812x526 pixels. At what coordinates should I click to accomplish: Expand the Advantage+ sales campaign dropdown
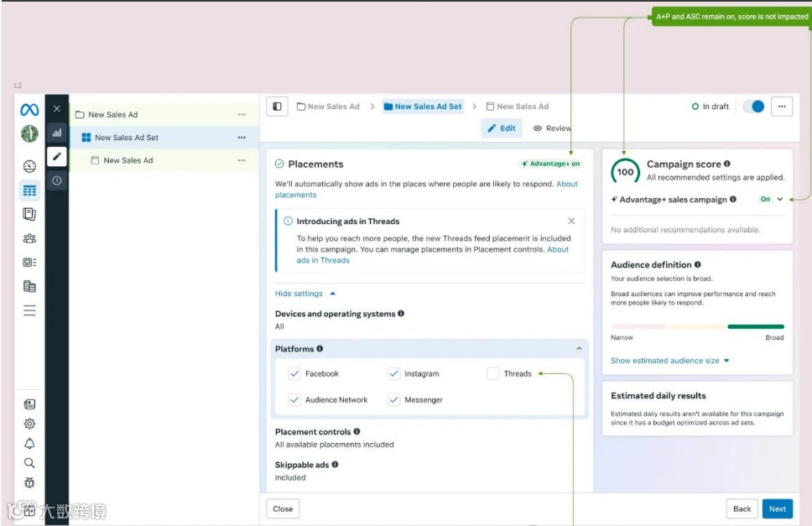[x=780, y=199]
